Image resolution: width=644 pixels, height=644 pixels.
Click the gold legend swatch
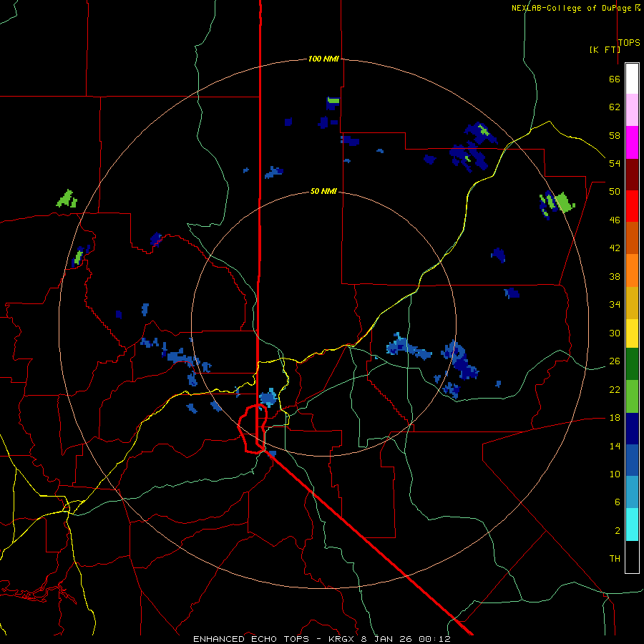[632, 303]
